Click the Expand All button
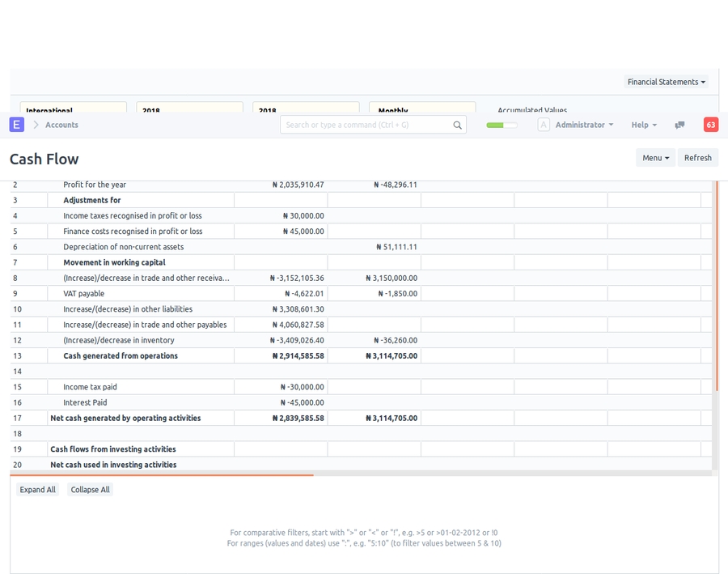This screenshot has width=728, height=574. tap(37, 489)
